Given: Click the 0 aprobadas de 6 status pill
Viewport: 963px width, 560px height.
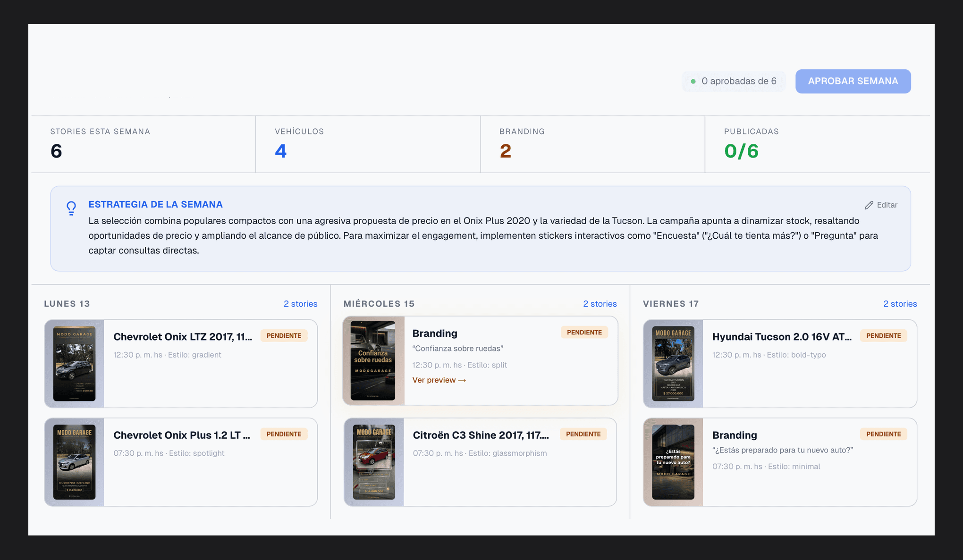Looking at the screenshot, I should tap(734, 81).
